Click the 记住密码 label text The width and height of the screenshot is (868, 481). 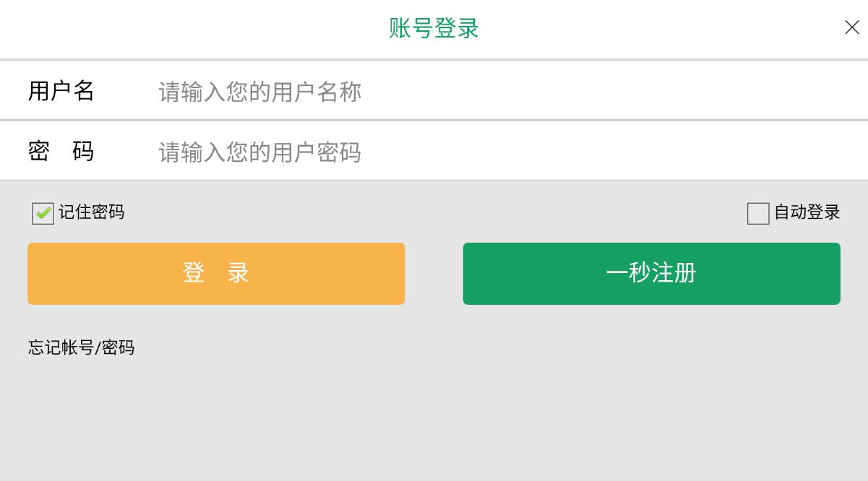[x=92, y=212]
